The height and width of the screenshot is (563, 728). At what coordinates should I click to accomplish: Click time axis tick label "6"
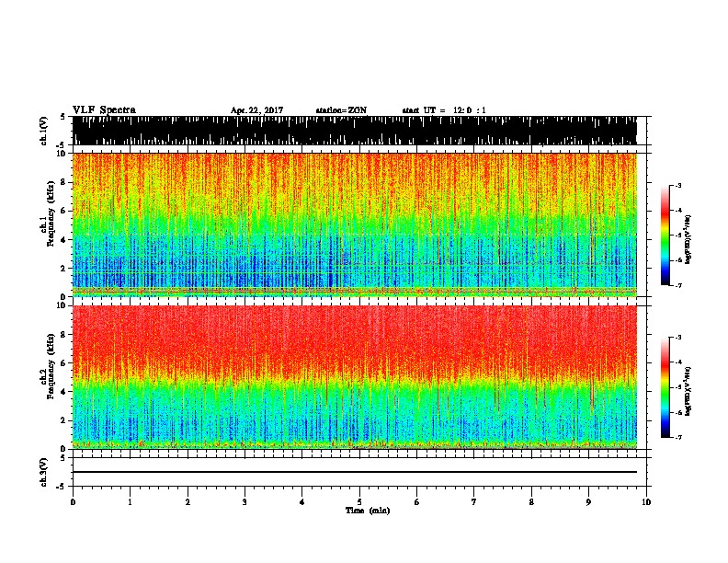[x=417, y=502]
